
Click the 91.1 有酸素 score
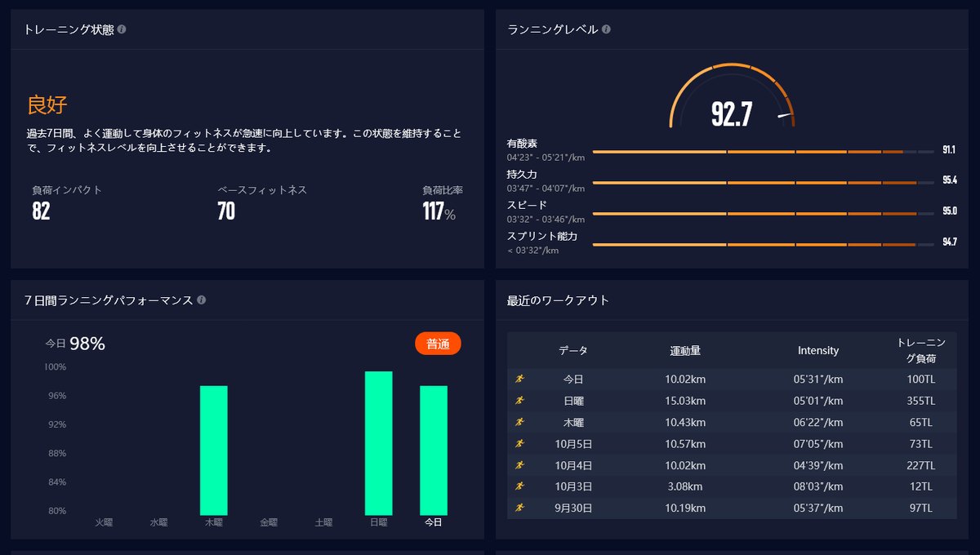tap(949, 150)
